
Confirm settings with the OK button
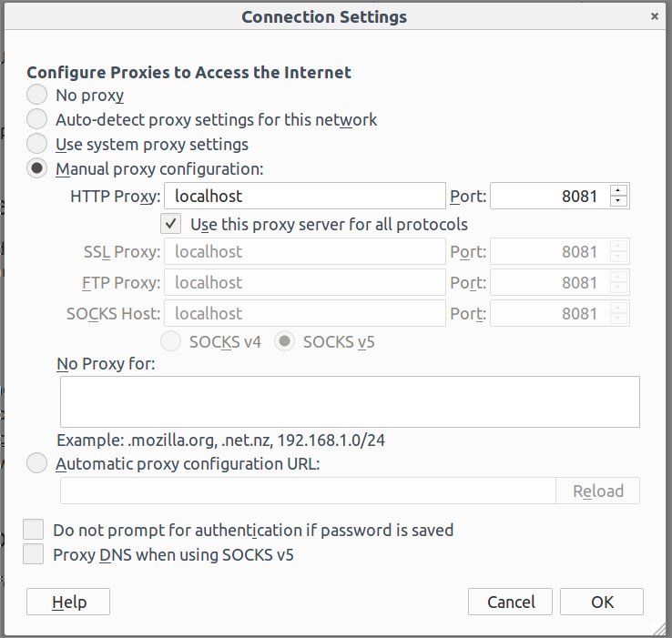602,602
